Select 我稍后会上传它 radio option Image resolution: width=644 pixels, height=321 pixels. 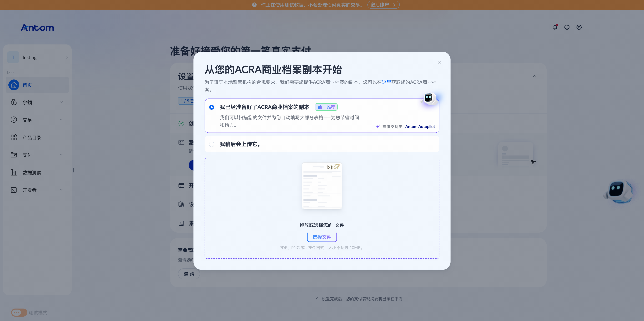coord(211,144)
